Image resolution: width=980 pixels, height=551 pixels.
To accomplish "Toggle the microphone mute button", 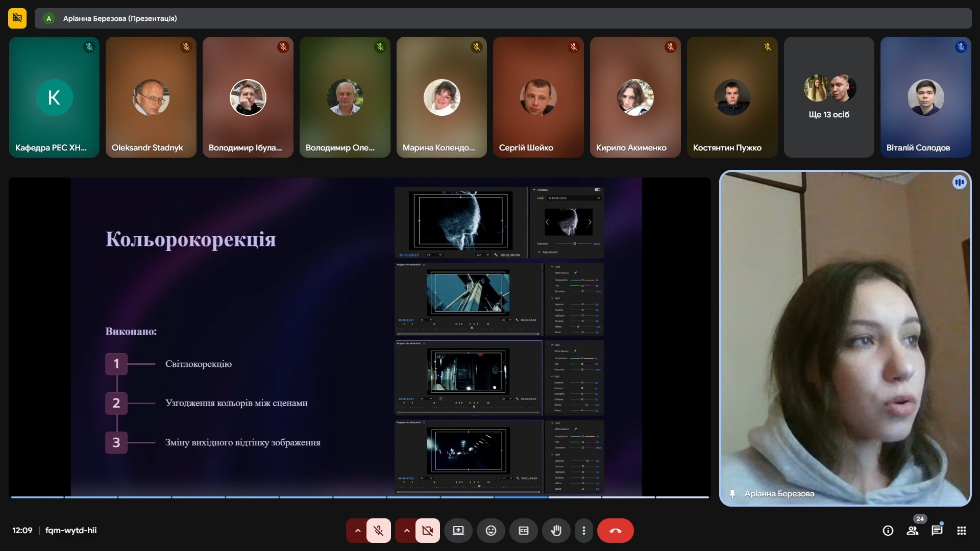I will tap(378, 531).
